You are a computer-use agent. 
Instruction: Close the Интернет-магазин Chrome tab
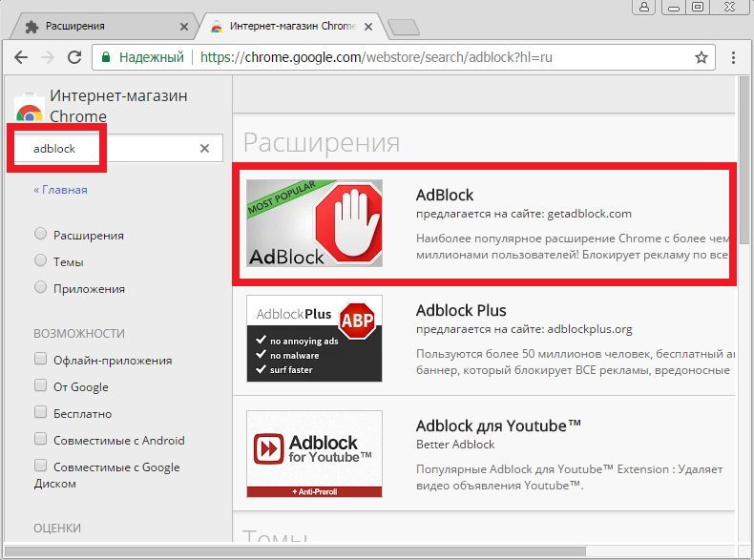[x=368, y=27]
